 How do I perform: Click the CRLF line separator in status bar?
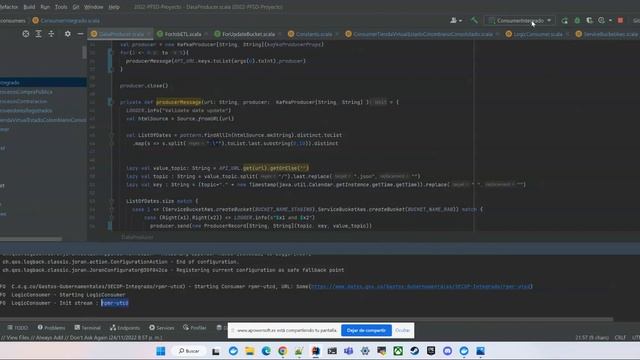pos(620,338)
